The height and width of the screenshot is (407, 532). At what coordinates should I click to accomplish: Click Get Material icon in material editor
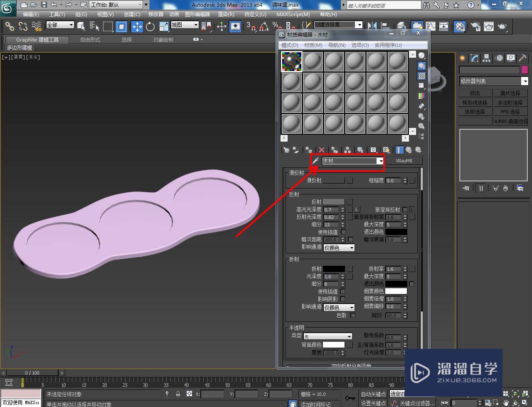coord(286,150)
